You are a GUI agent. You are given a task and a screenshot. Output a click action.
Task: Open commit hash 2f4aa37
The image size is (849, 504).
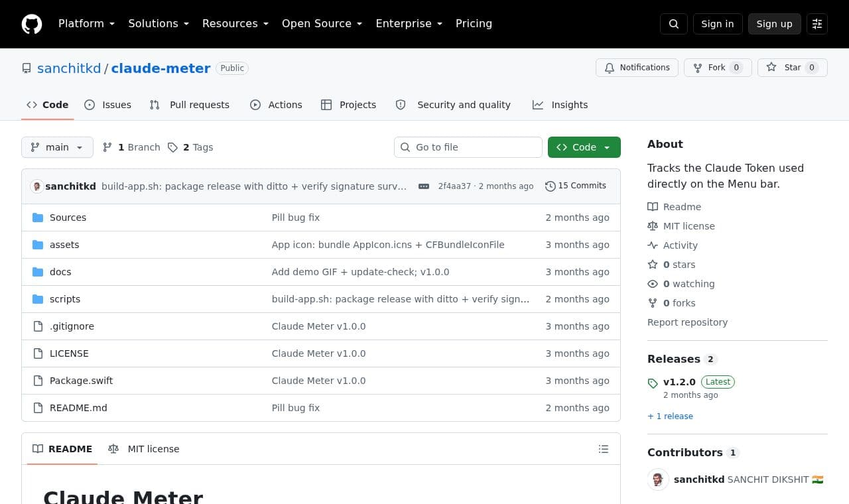[454, 186]
